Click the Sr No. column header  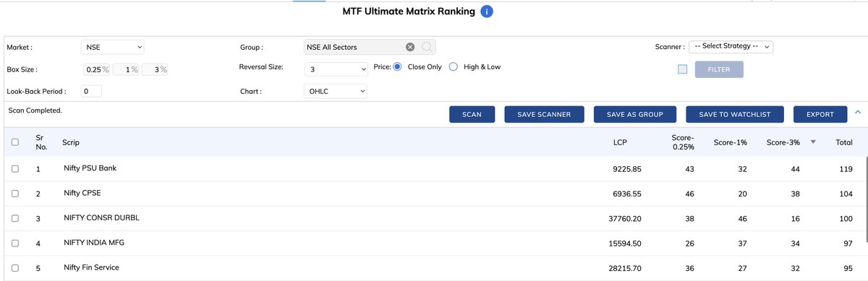pos(41,142)
